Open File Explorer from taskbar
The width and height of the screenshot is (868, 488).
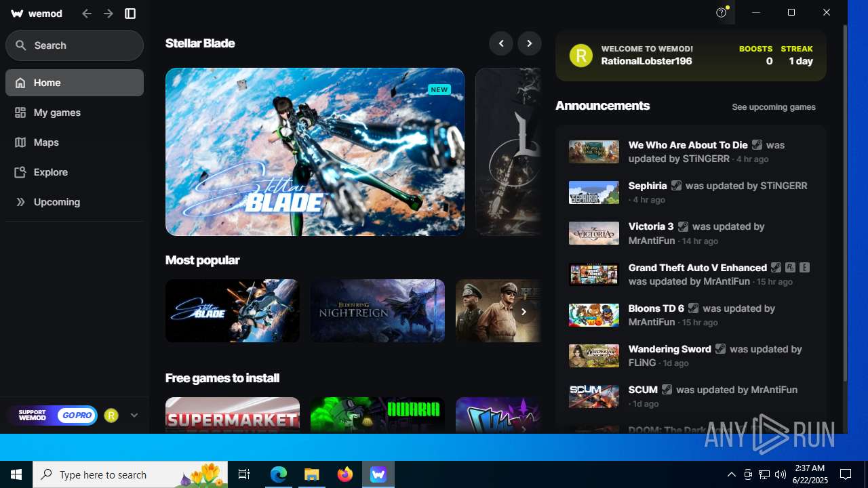pyautogui.click(x=312, y=474)
